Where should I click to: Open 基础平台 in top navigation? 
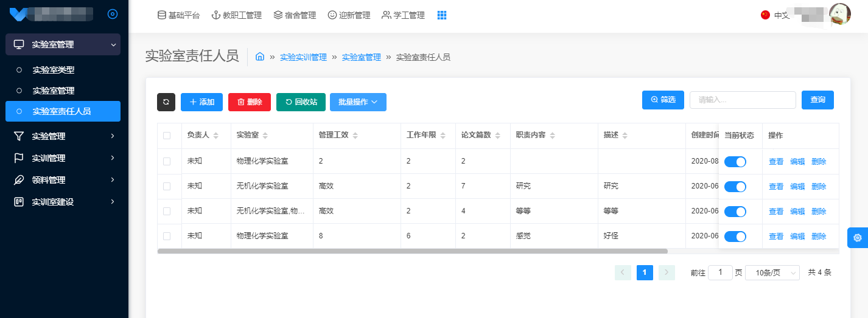(178, 15)
